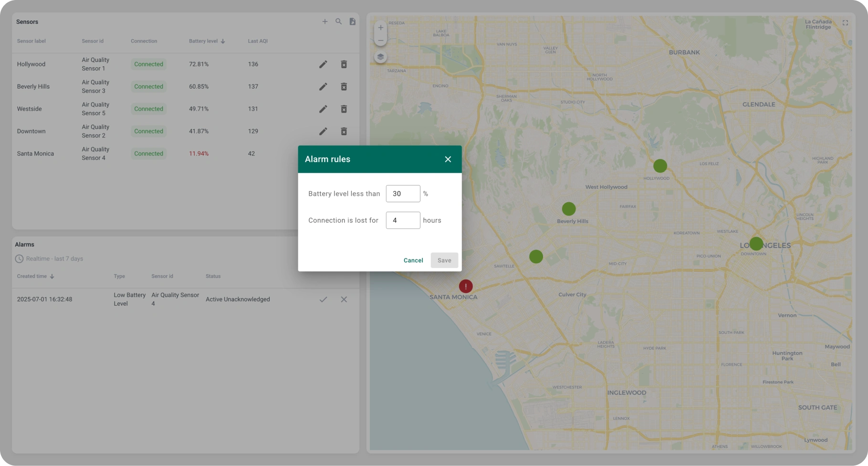Click the Cancel button in Alarm rules
This screenshot has height=466, width=868.
[x=413, y=260]
